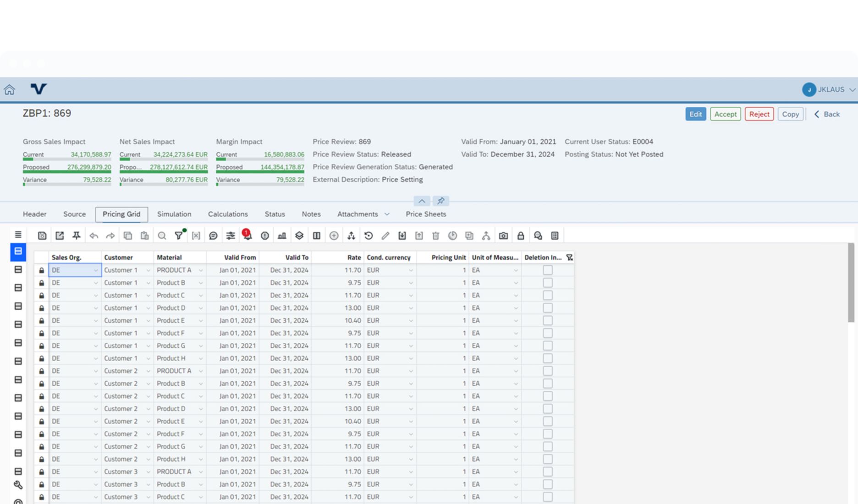Click the Accept button
Viewport: 858px width, 504px height.
click(x=725, y=114)
